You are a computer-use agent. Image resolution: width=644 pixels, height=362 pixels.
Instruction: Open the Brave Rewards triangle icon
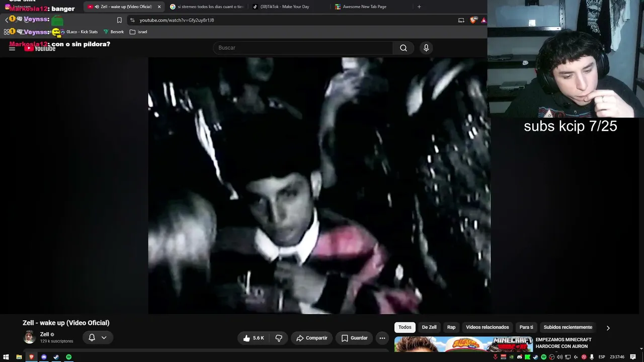(484, 20)
